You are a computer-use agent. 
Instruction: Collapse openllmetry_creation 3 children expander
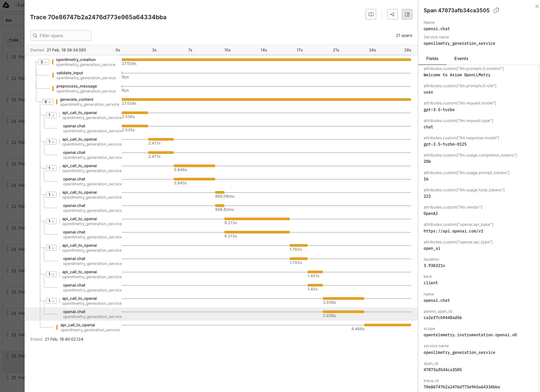pos(44,62)
